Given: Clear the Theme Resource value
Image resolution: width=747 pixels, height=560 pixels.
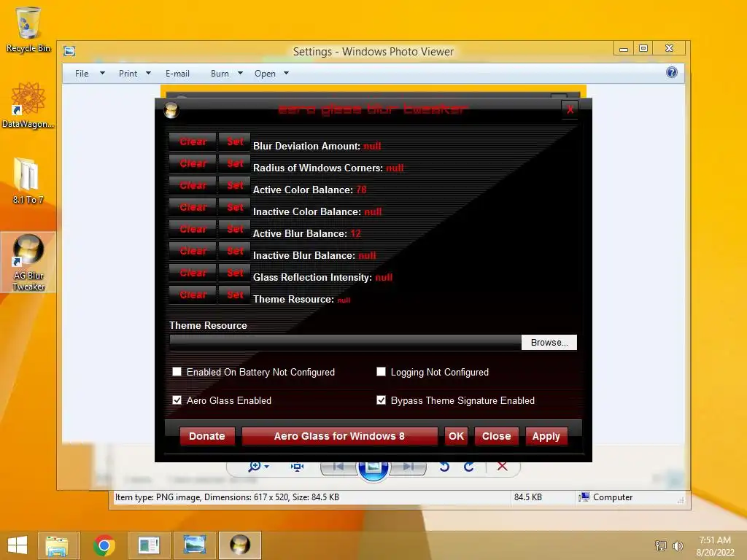Looking at the screenshot, I should [193, 295].
